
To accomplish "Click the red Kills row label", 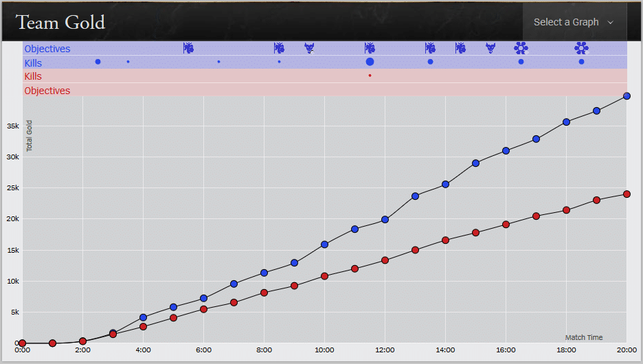I will pos(33,76).
